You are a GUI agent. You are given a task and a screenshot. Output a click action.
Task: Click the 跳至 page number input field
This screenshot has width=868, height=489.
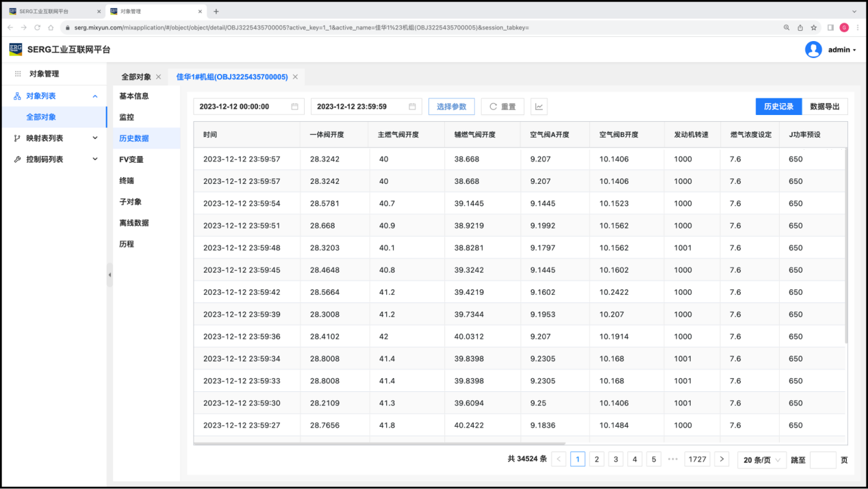[x=822, y=460]
